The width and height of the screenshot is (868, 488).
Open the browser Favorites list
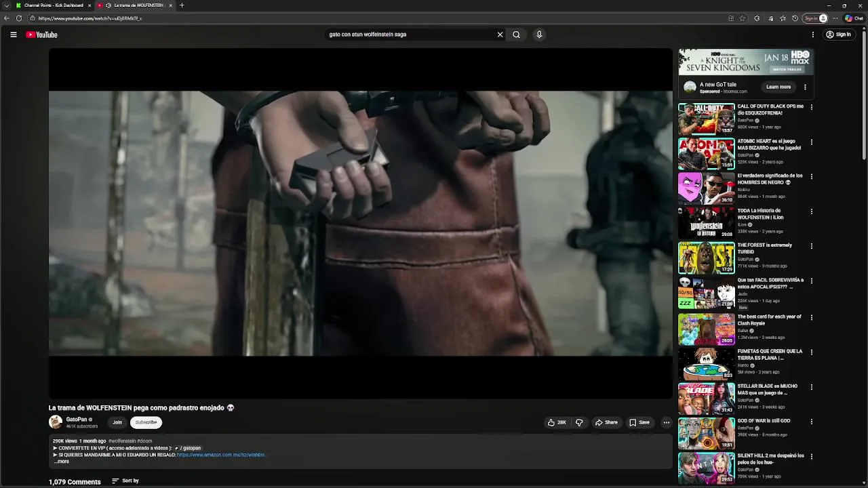point(783,18)
